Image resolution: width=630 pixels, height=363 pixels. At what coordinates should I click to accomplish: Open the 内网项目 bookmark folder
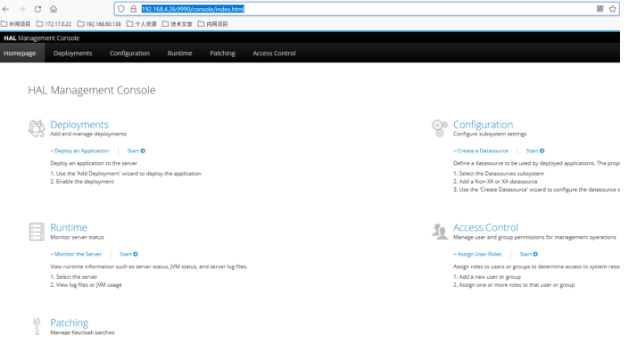[x=213, y=24]
